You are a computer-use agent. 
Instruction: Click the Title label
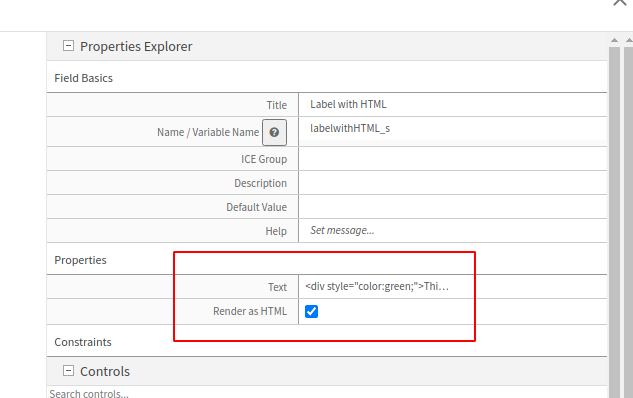click(277, 105)
